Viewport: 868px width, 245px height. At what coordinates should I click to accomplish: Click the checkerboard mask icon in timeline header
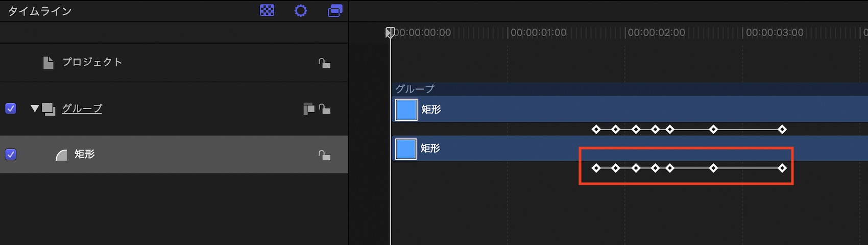[267, 11]
